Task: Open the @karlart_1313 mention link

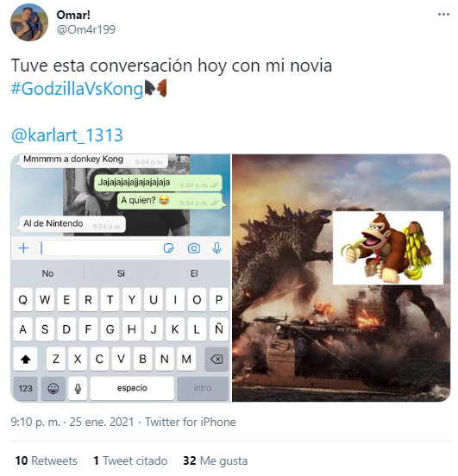Action: tap(66, 135)
